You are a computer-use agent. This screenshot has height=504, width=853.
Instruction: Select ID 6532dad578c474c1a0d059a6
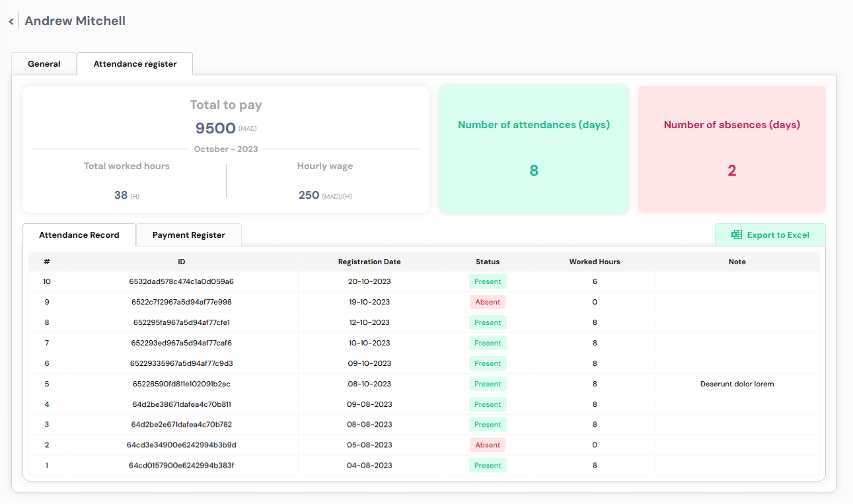tap(182, 282)
